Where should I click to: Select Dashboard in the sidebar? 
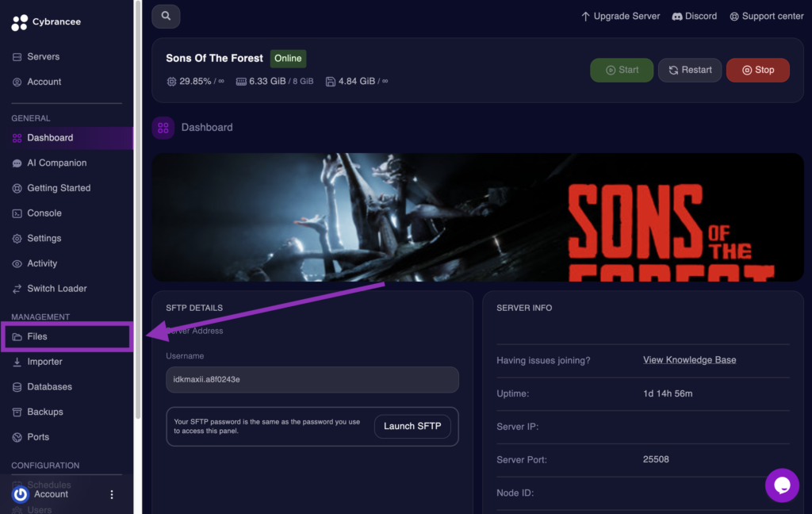50,138
